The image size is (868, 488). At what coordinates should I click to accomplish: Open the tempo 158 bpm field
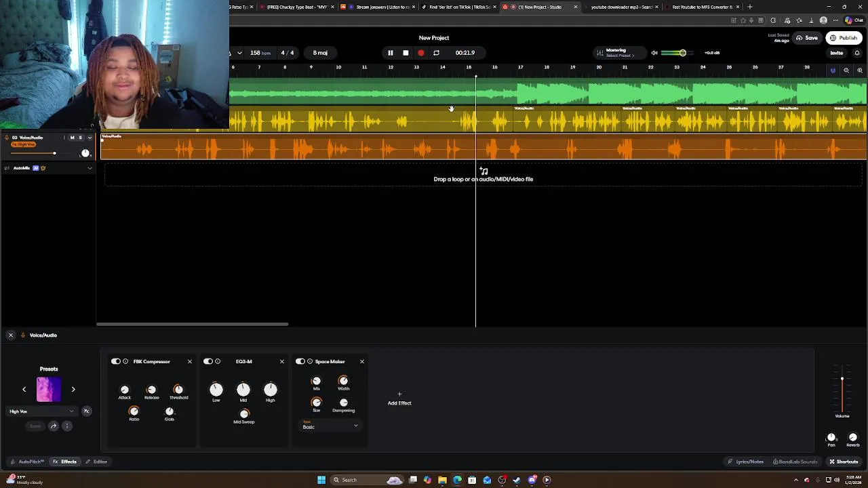[x=260, y=53]
